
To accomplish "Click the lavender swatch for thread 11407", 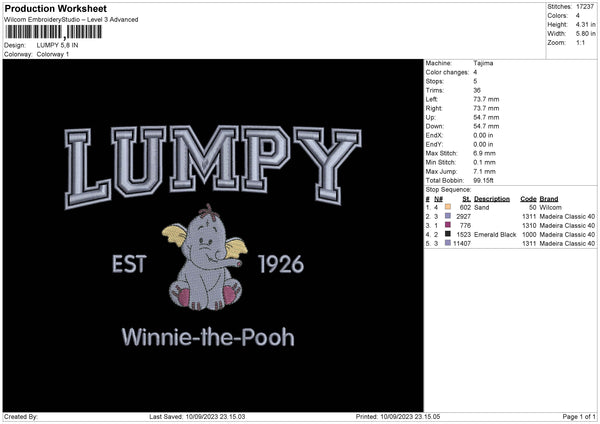I will tap(447, 243).
